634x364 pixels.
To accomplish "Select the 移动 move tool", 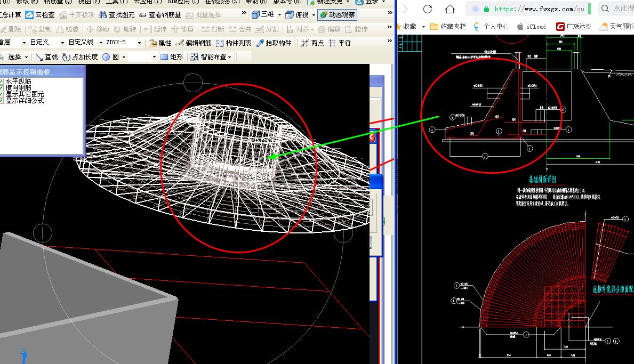I will (98, 29).
